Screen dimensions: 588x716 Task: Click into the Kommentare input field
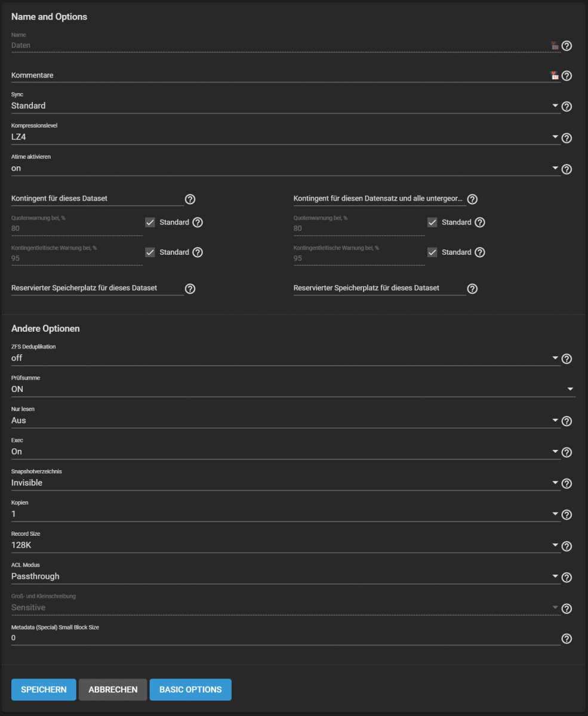tap(279, 75)
